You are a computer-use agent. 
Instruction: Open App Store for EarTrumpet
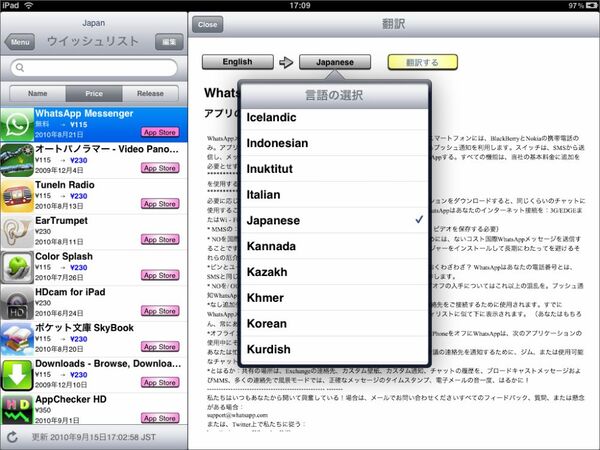pyautogui.click(x=160, y=240)
